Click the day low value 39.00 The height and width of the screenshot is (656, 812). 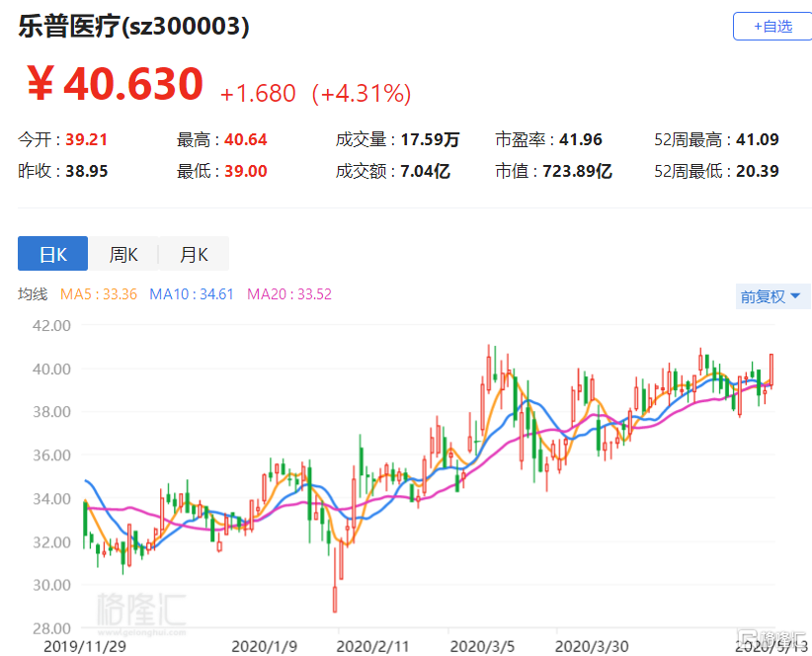(x=245, y=171)
